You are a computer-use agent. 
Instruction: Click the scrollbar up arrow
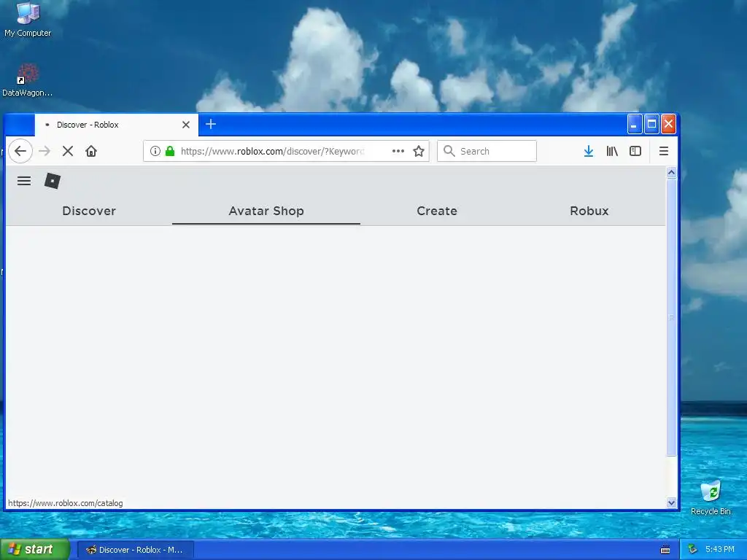coord(671,173)
